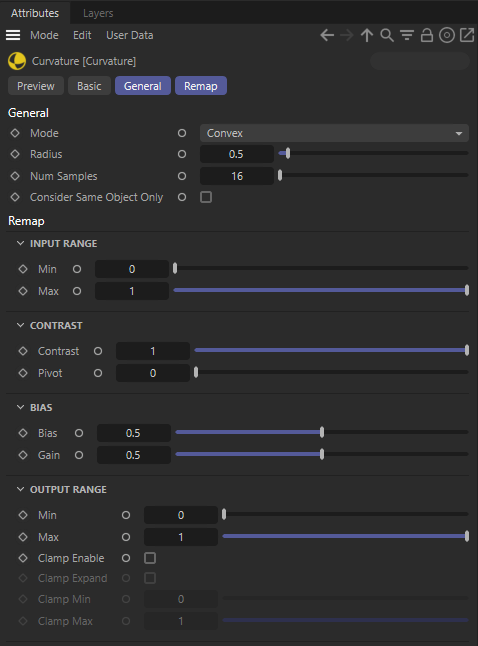
Task: Collapse the OUTPUT RANGE section
Action: click(x=20, y=489)
